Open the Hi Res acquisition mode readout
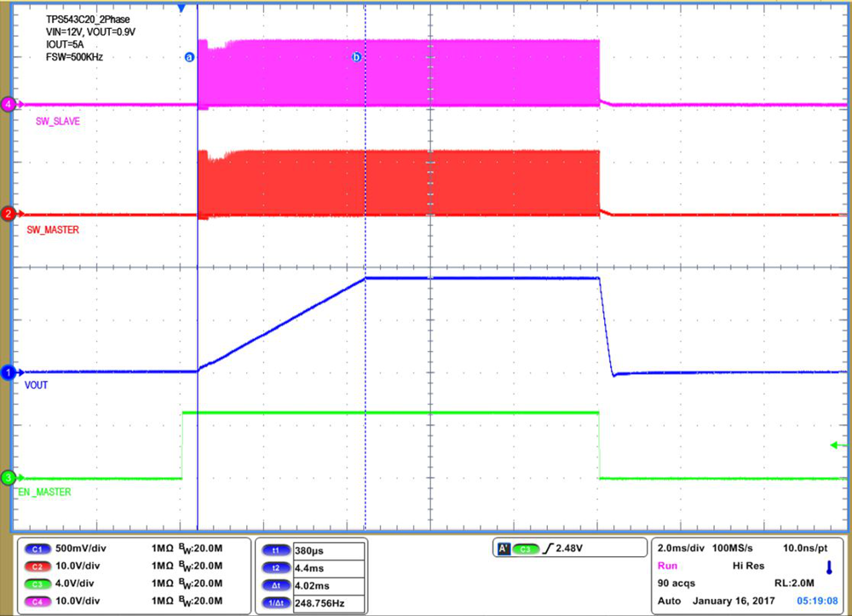The height and width of the screenshot is (616, 852). tap(750, 566)
